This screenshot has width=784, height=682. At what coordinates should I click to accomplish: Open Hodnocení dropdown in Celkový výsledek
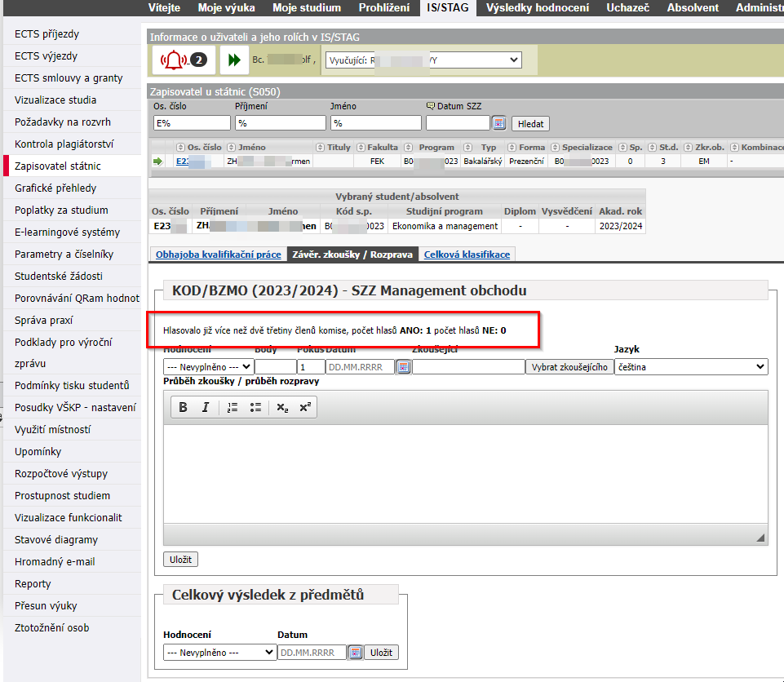(220, 653)
